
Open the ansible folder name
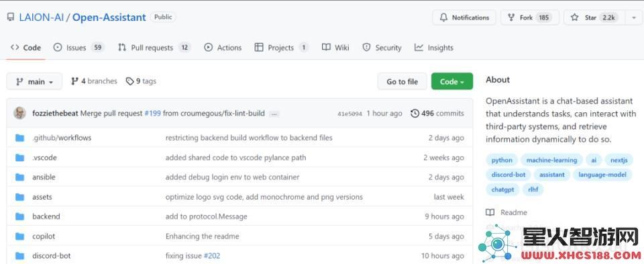[44, 177]
